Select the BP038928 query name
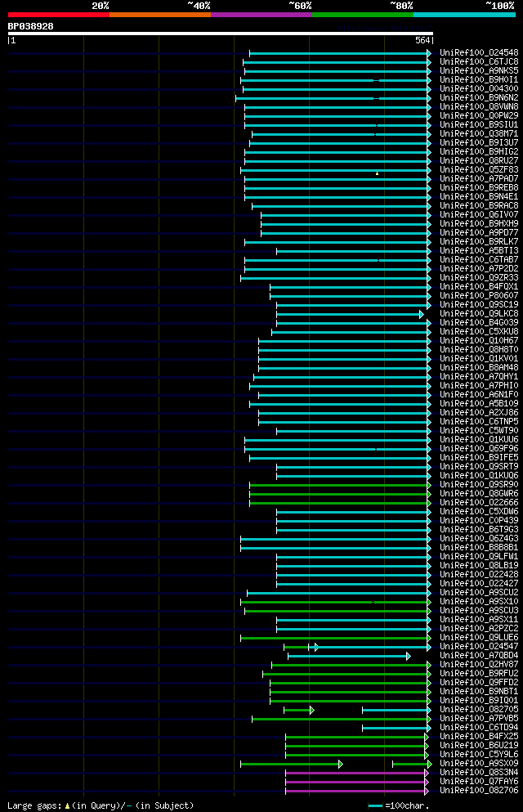The width and height of the screenshot is (523, 812). click(x=30, y=26)
